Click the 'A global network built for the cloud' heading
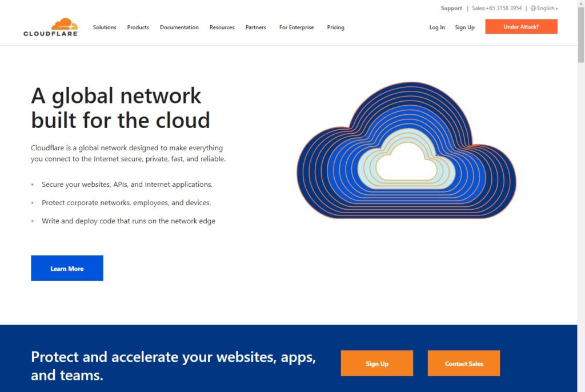Viewport: 585px width, 392px height. tap(121, 108)
